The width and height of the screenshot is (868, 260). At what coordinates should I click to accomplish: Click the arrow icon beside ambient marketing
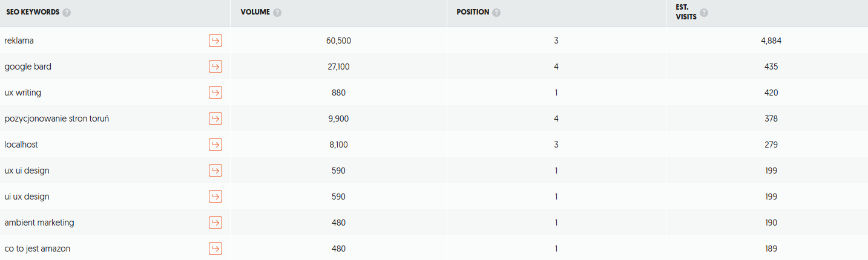point(215,223)
